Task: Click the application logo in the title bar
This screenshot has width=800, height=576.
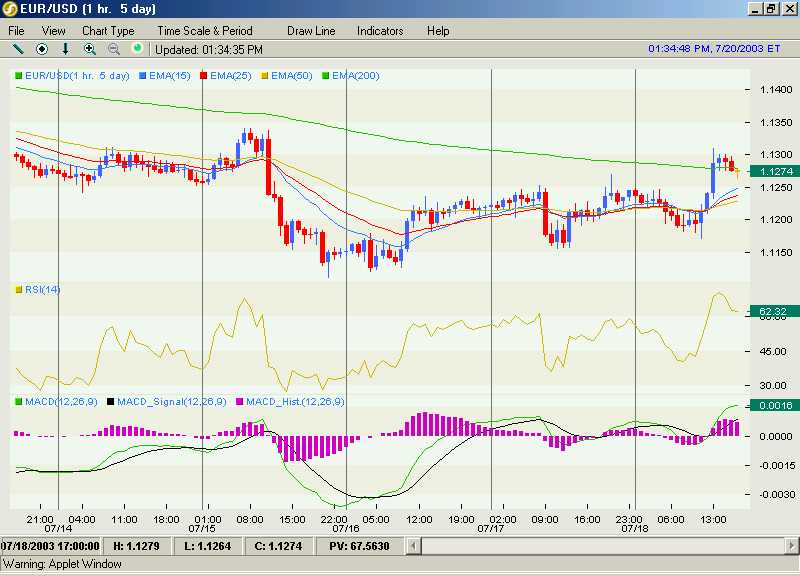Action: click(x=10, y=9)
